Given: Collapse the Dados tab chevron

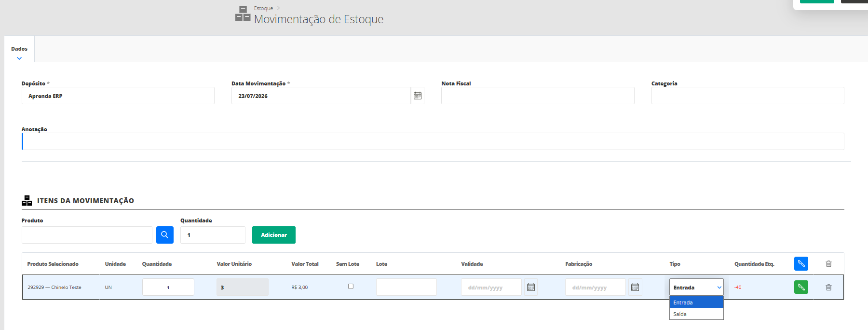Looking at the screenshot, I should (19, 58).
